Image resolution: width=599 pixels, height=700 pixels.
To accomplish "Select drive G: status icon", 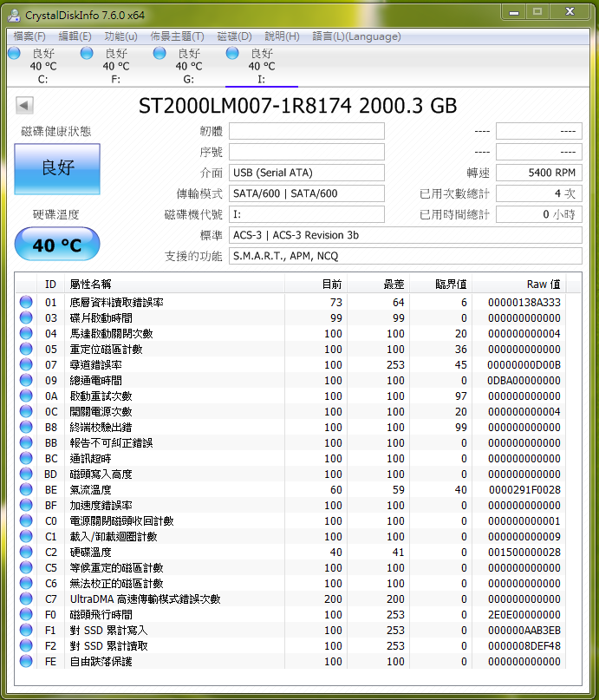I will click(160, 53).
